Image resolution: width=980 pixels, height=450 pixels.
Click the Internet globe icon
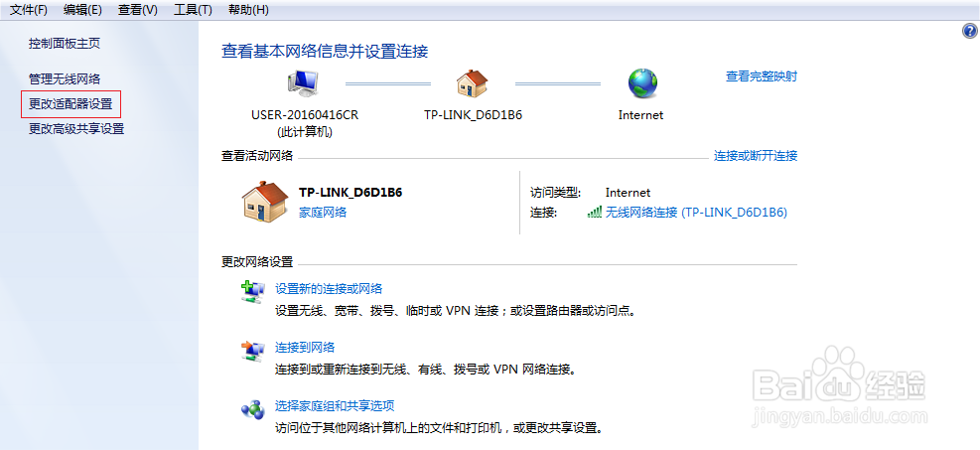click(x=642, y=83)
